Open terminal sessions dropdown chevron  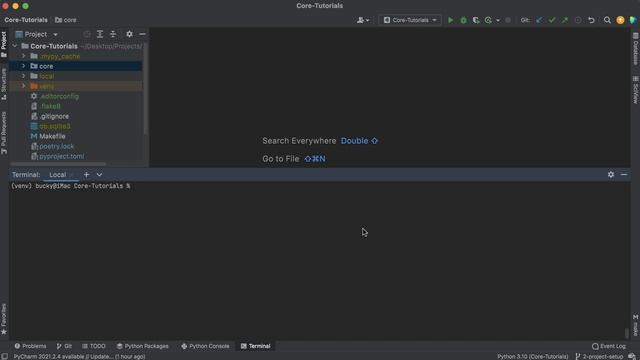(99, 175)
